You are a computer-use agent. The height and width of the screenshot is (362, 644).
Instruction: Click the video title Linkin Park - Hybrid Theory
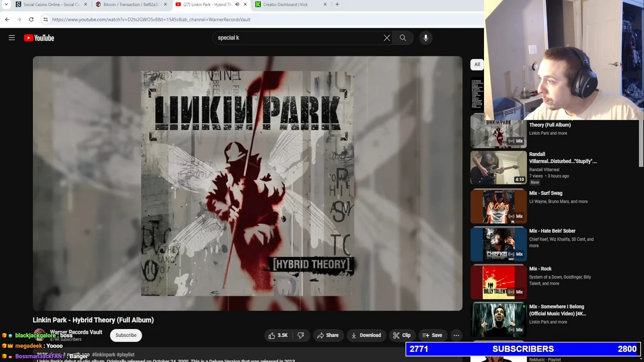[x=93, y=320]
